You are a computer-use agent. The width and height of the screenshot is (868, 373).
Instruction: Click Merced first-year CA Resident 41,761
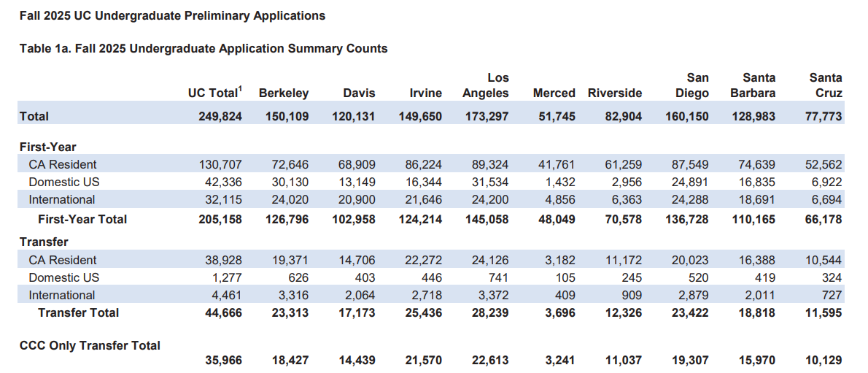coord(557,164)
